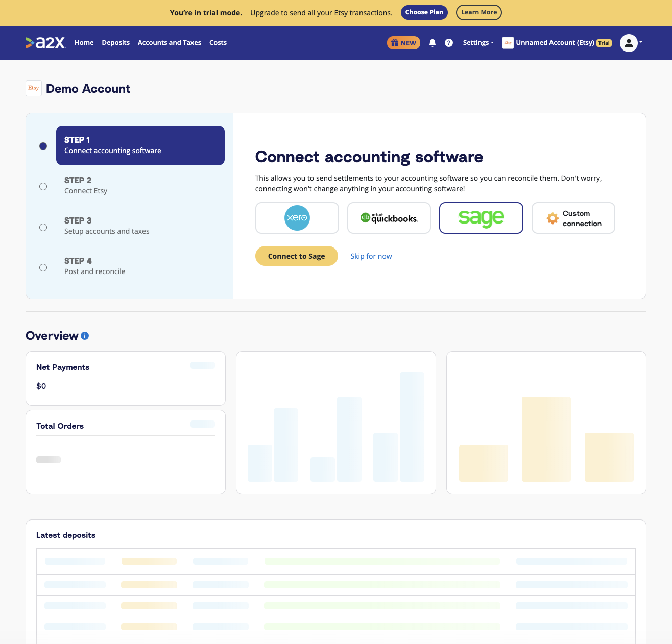
Task: Click the Etsy logo beside Demo Account
Action: pos(34,88)
